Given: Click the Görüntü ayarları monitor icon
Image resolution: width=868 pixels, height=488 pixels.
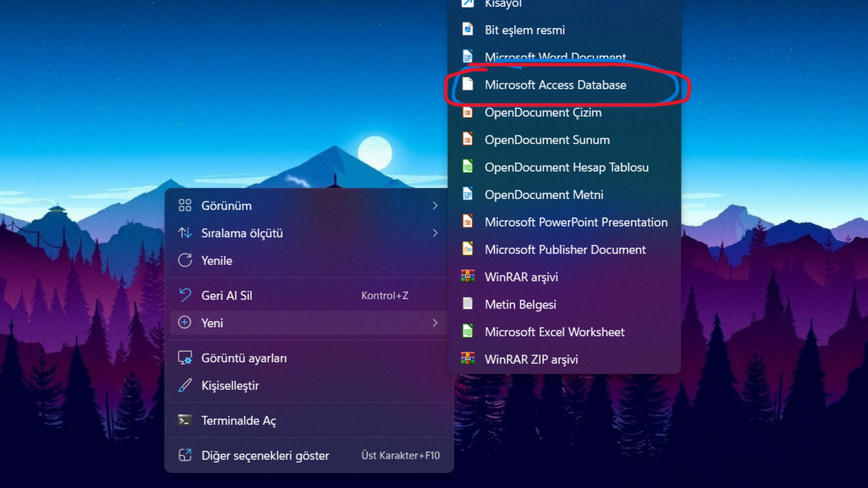Looking at the screenshot, I should point(185,358).
